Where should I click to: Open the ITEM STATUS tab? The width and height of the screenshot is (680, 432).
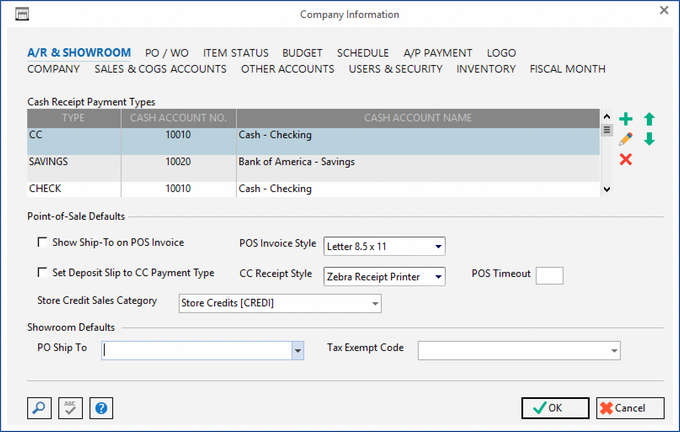pos(236,53)
